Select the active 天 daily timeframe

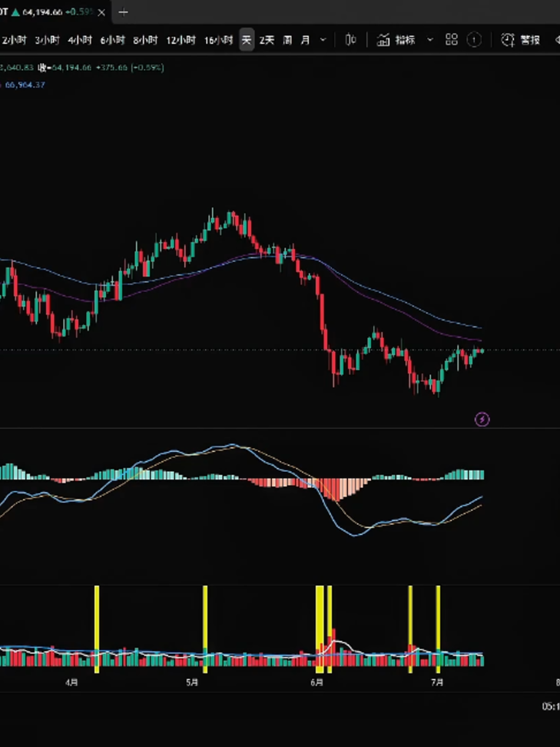click(246, 40)
